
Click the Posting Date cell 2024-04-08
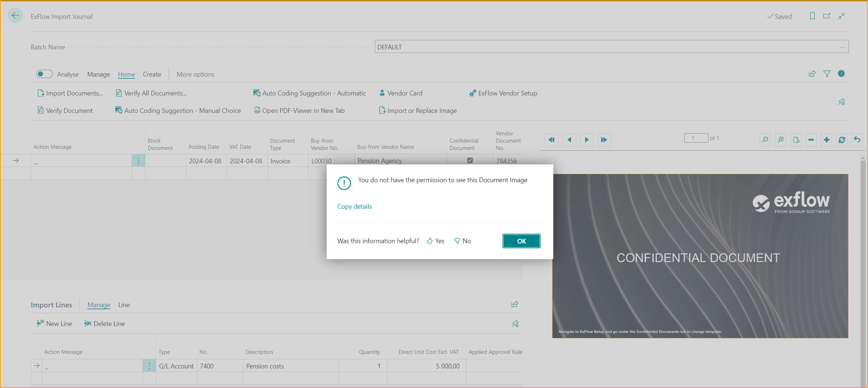tap(206, 160)
